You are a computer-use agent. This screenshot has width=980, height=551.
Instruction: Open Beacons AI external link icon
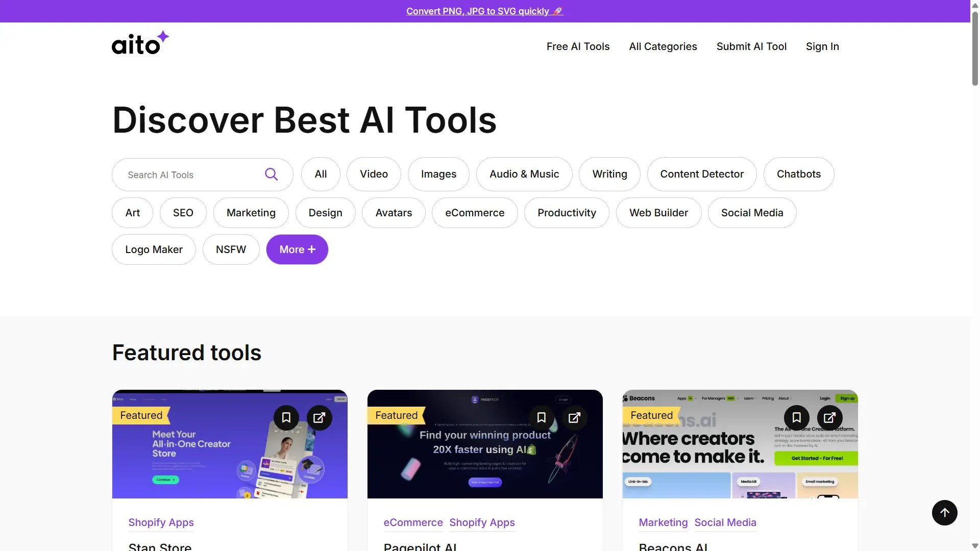click(x=829, y=418)
